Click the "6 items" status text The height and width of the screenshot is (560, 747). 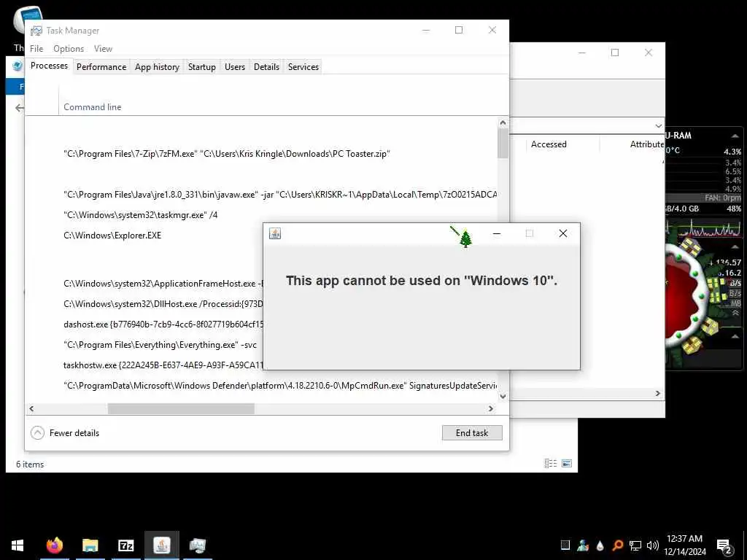(x=30, y=464)
